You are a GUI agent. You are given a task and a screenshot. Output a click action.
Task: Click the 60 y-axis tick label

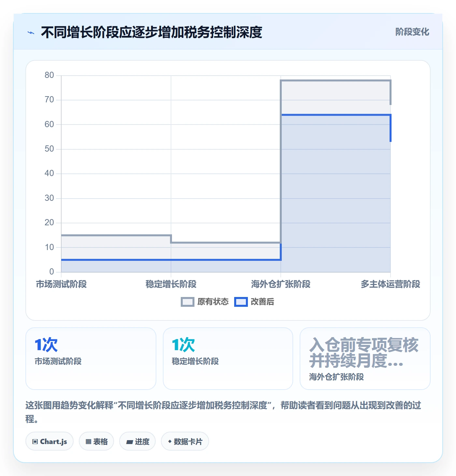tap(50, 125)
